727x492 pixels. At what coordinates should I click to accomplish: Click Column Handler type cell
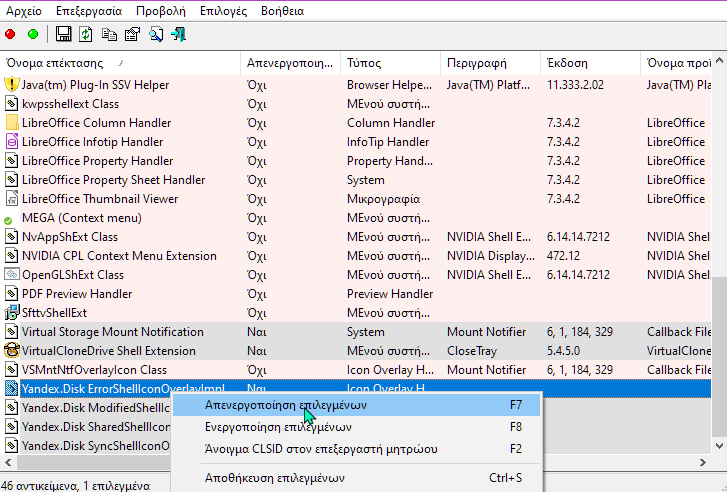pyautogui.click(x=391, y=123)
